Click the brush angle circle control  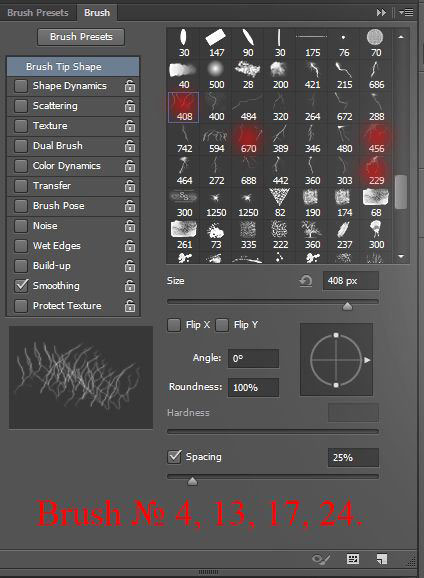click(x=336, y=360)
